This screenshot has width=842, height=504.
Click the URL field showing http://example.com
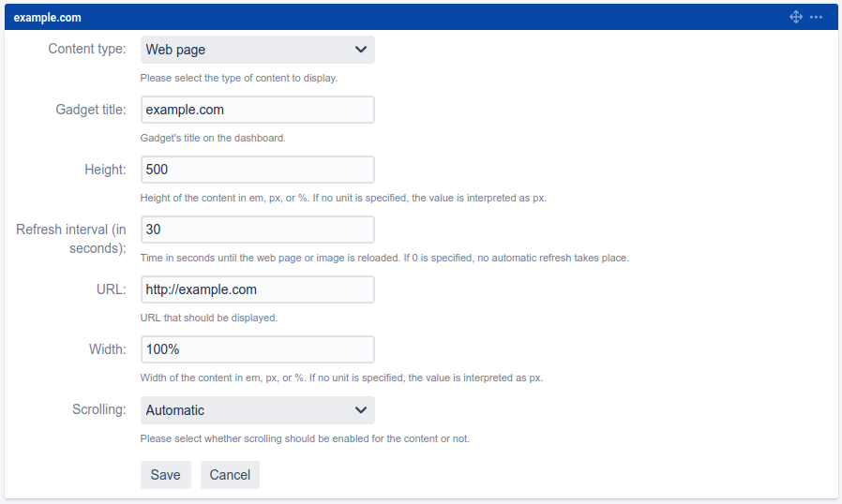click(x=257, y=289)
